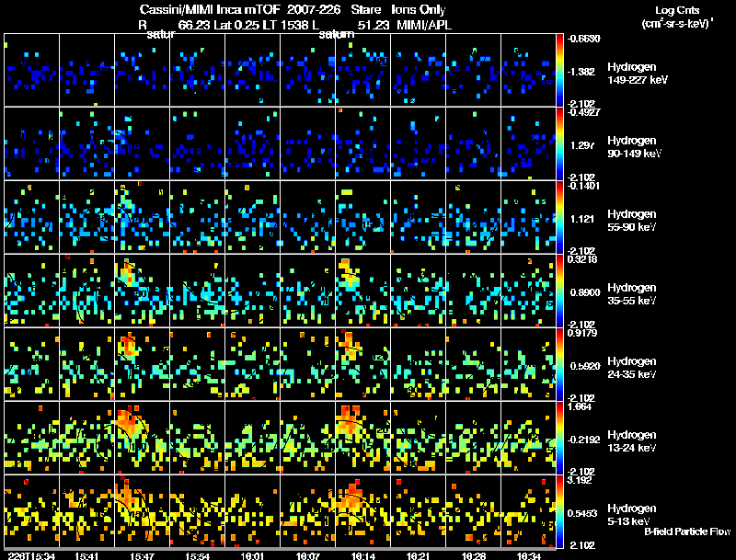This screenshot has width=736, height=560.
Task: Open the 5-13 keV image panel at 16:14
Action: (362, 511)
